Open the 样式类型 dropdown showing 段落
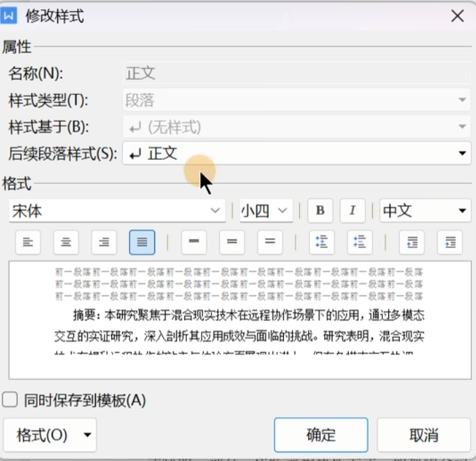This screenshot has height=461, width=476. [297, 100]
